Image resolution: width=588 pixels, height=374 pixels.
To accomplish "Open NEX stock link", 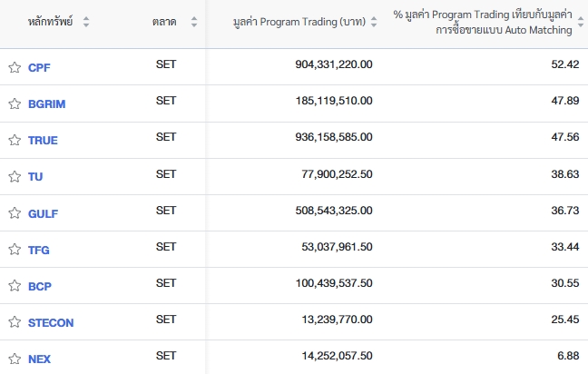I will 39,359.
